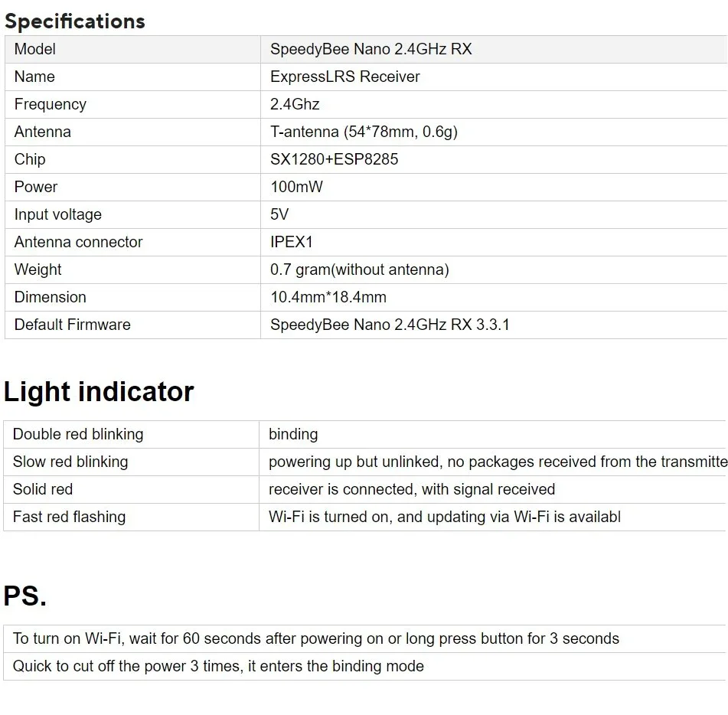728x715 pixels.
Task: Click the Slow red blinking label
Action: click(70, 462)
